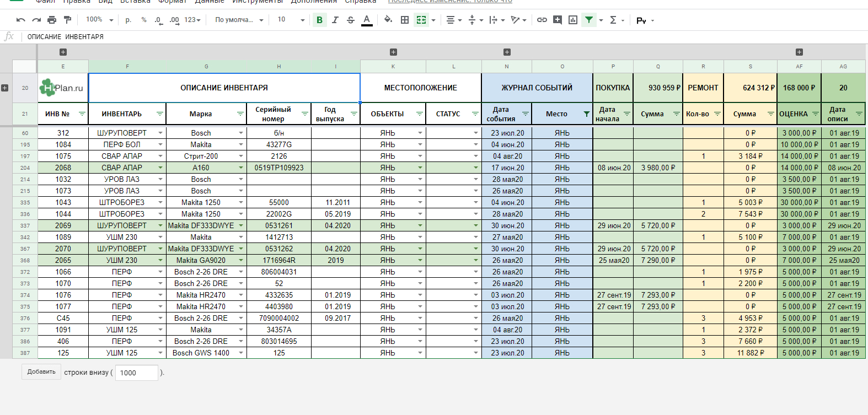Insert a comment
Image resolution: width=868 pixels, height=415 pixels.
pos(558,20)
